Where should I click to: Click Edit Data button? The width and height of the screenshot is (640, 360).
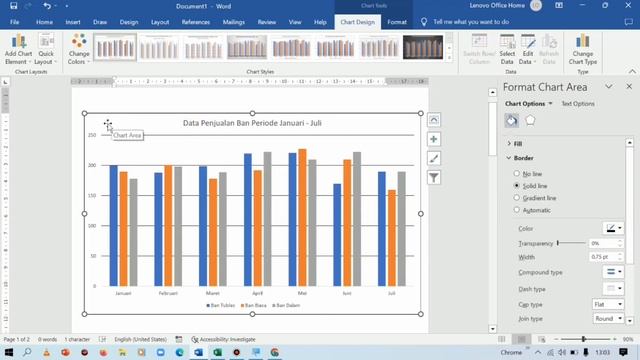(x=527, y=49)
